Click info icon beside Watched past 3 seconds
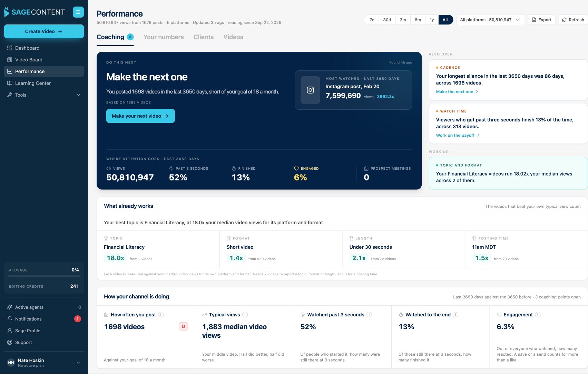Image resolution: width=588 pixels, height=374 pixels. click(x=369, y=315)
